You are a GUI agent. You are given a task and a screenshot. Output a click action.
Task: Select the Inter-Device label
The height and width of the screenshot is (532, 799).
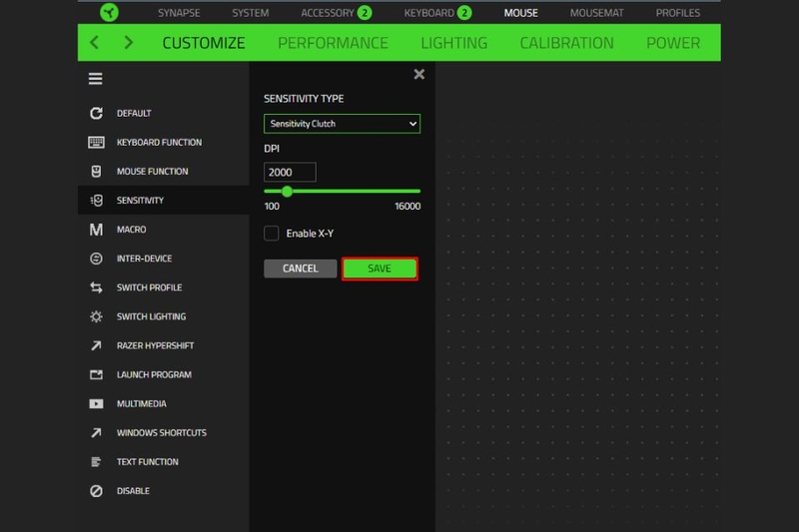click(144, 259)
